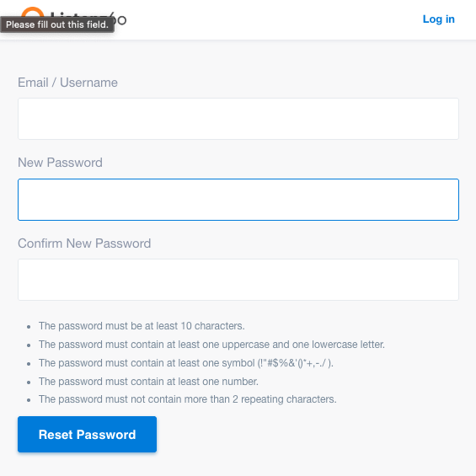Focus the Email / Username input field
This screenshot has width=476, height=476.
[238, 119]
